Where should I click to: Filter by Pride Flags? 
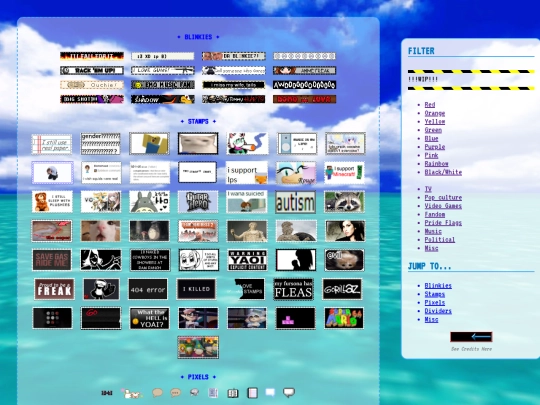coord(443,223)
